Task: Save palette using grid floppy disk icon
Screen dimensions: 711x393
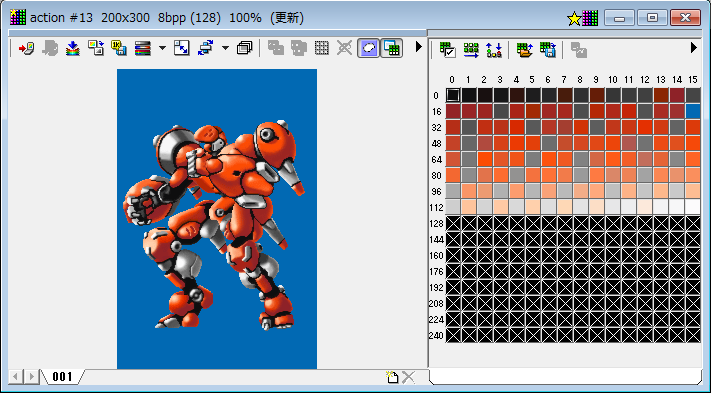Action: [x=548, y=50]
